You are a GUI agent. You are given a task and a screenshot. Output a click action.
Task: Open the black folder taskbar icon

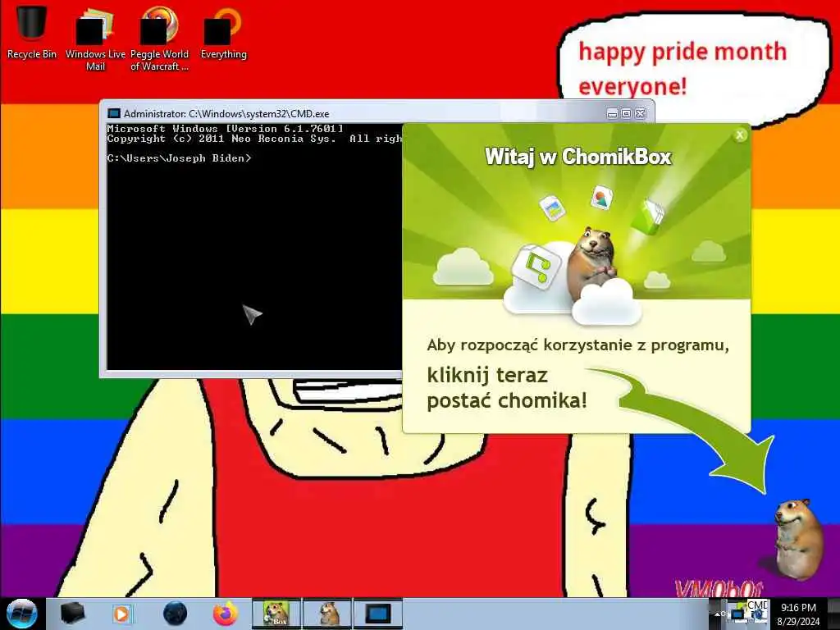click(72, 614)
